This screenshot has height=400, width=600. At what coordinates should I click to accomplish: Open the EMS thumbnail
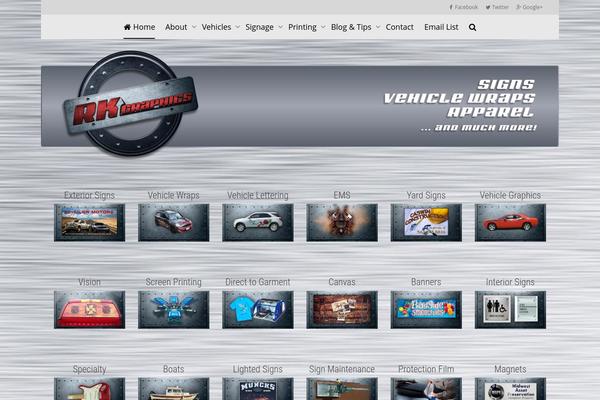[342, 222]
